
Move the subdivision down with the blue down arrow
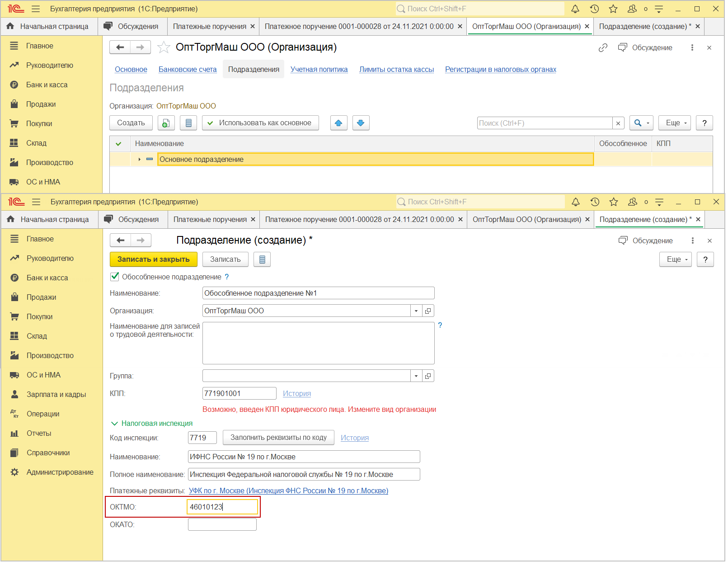[x=361, y=123]
